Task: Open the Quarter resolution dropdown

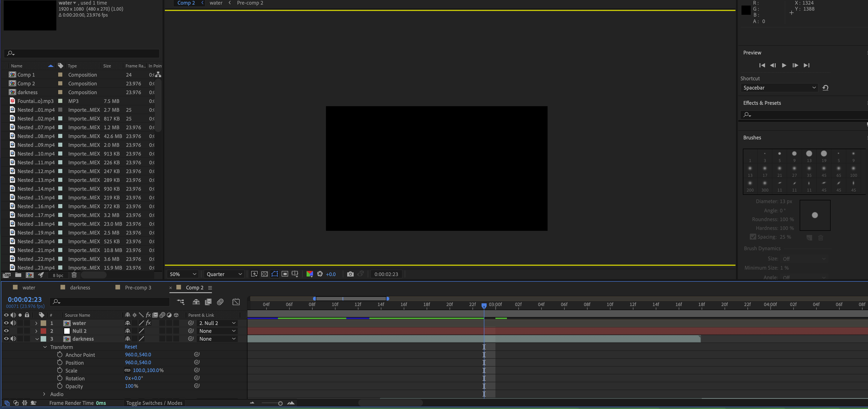Action: (x=224, y=274)
